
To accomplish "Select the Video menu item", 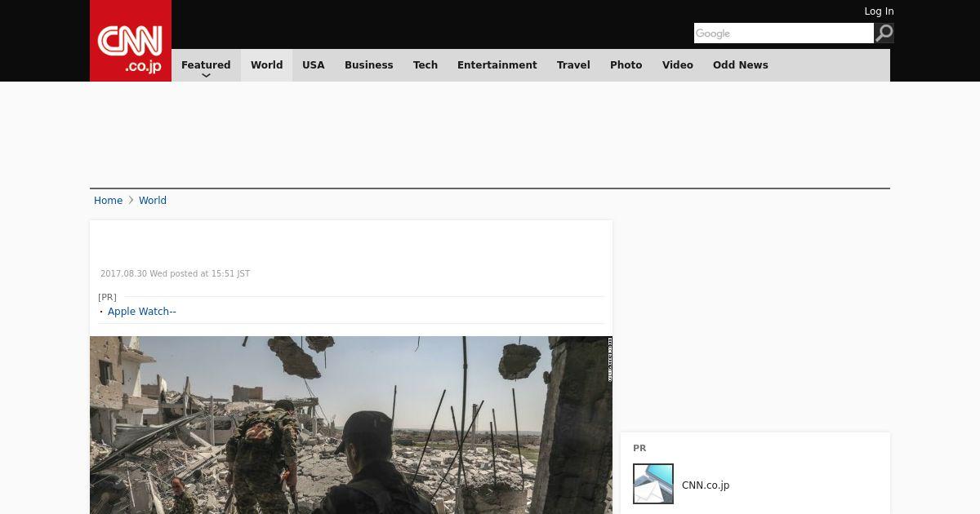I will (678, 65).
